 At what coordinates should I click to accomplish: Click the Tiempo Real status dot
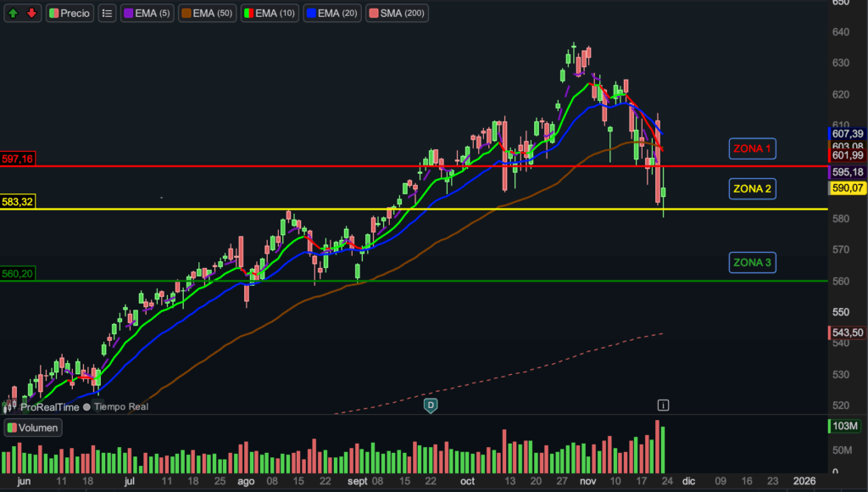(x=86, y=407)
